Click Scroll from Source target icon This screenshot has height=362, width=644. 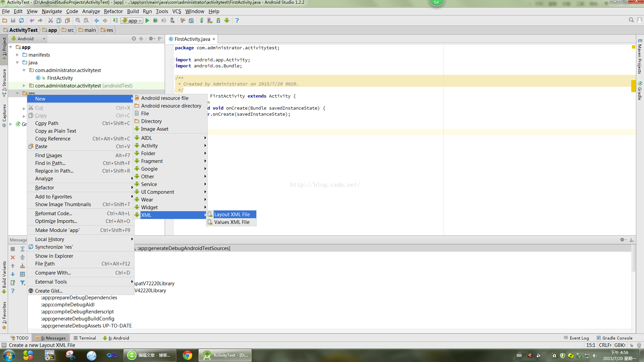click(x=134, y=39)
